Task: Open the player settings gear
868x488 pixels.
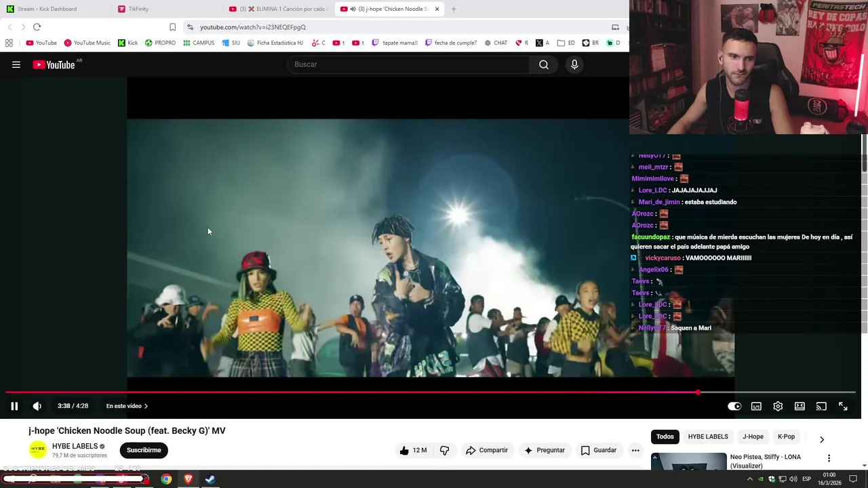Action: coord(778,406)
